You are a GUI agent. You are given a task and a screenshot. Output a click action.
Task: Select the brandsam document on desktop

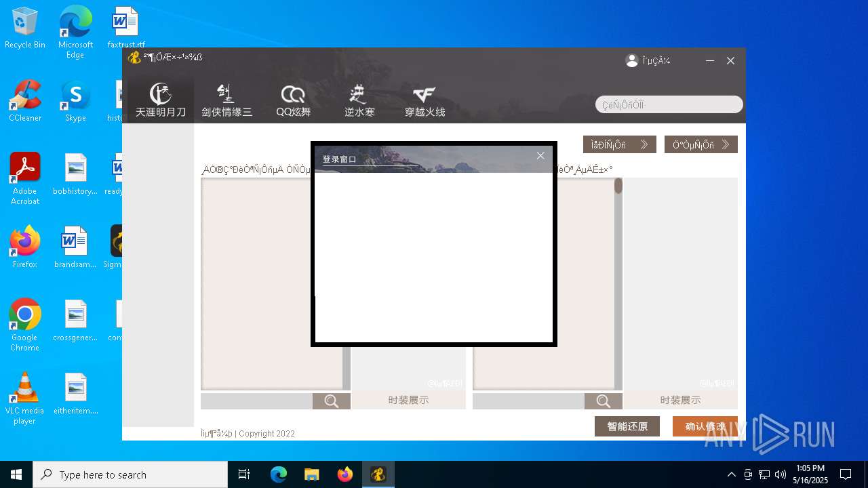75,247
